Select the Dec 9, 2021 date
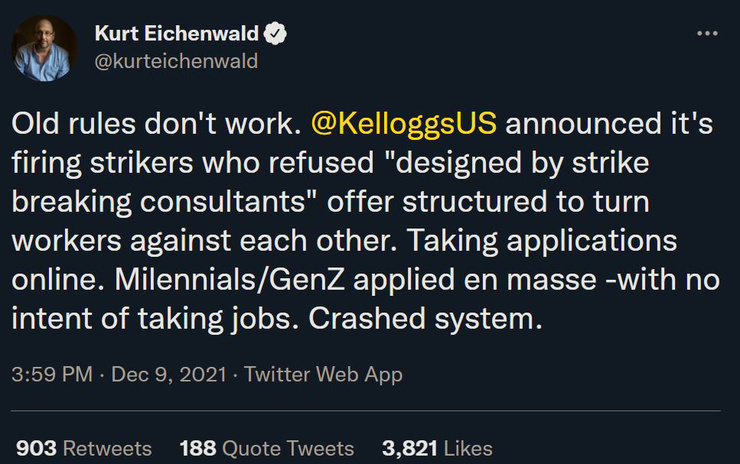Viewport: 740px width, 464px height. 168,374
